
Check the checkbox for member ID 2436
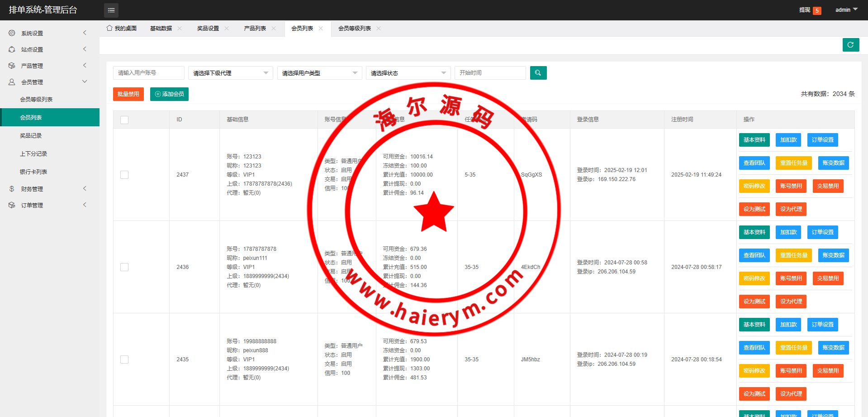coord(124,267)
